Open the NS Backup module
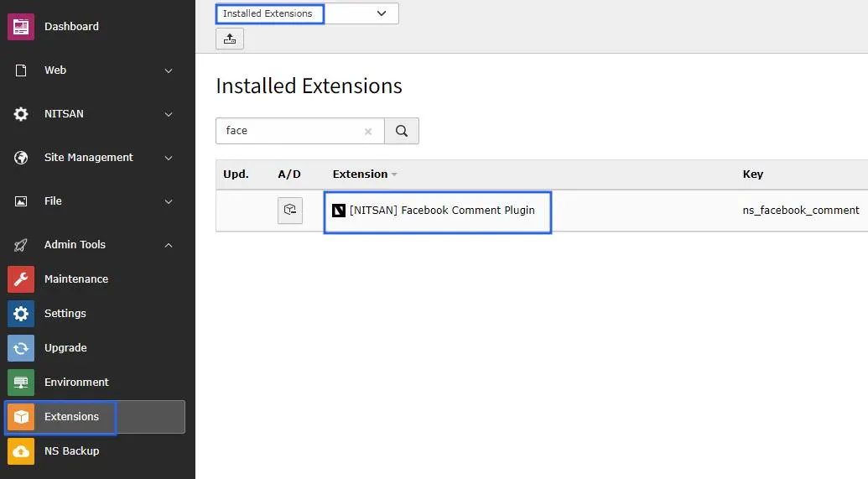Viewport: 868px width, 479px height. pyautogui.click(x=72, y=450)
